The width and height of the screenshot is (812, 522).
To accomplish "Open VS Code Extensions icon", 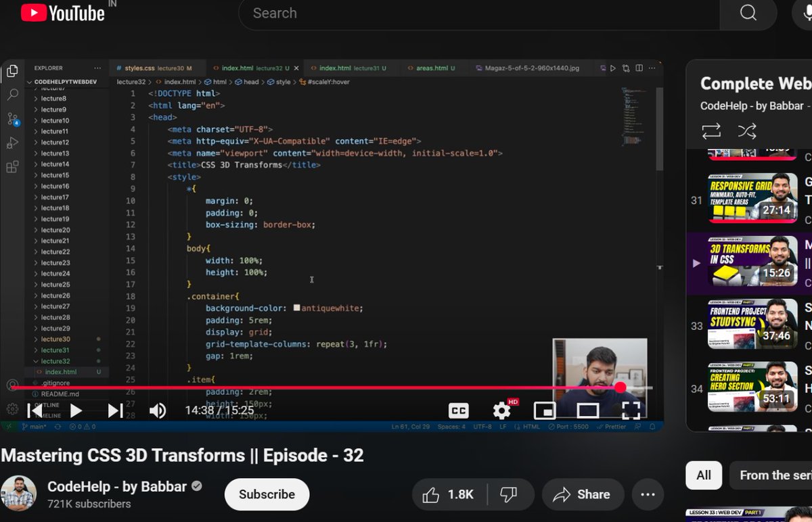I will tap(12, 166).
